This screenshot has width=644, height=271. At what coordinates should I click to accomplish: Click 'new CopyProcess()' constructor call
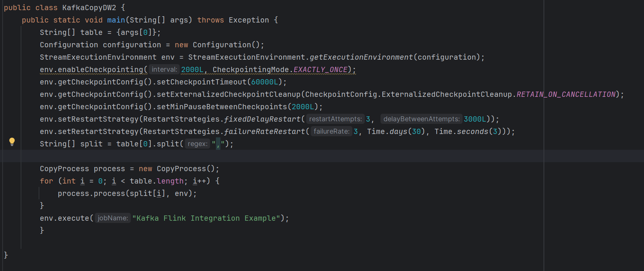click(x=177, y=169)
